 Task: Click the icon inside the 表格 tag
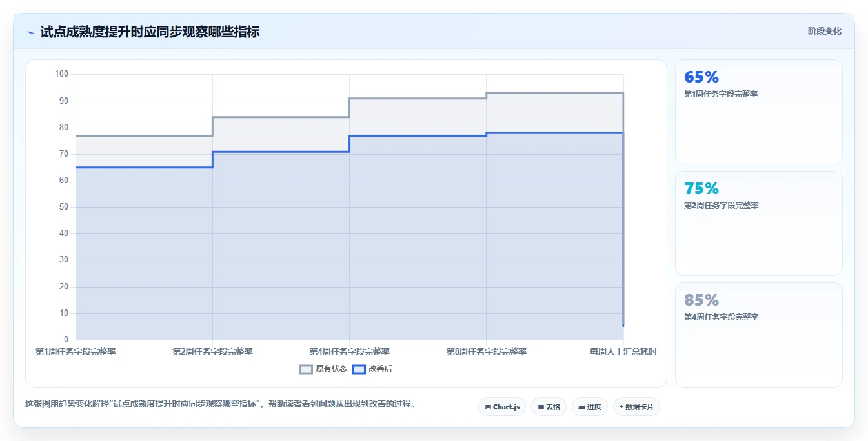pos(541,407)
